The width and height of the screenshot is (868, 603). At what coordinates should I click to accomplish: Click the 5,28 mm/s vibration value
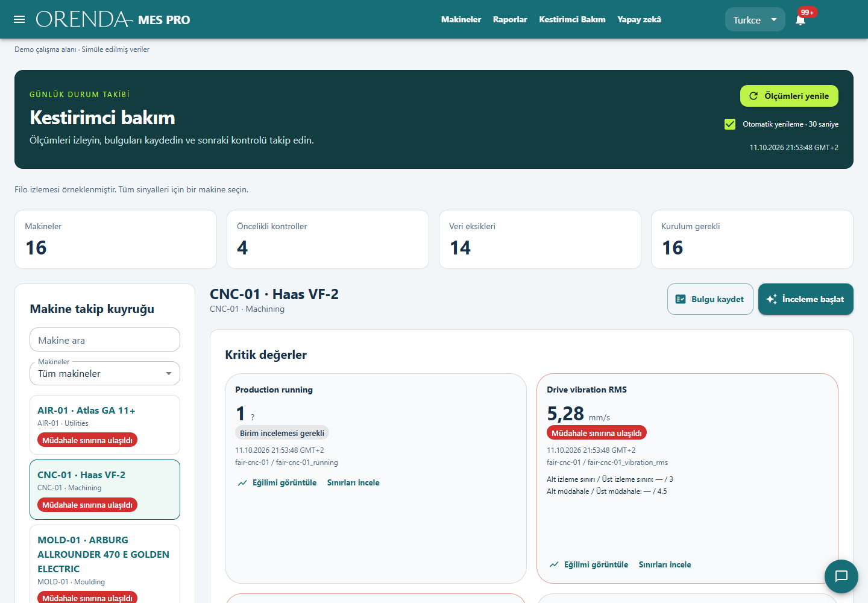[x=578, y=414]
